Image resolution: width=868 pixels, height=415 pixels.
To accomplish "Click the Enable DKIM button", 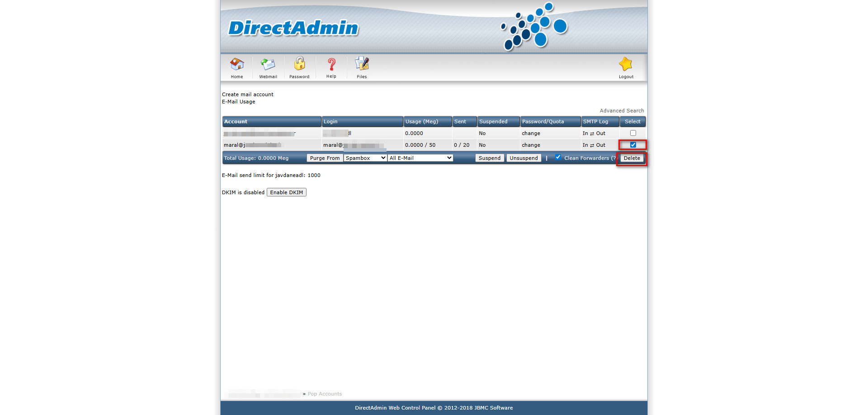I will 287,192.
